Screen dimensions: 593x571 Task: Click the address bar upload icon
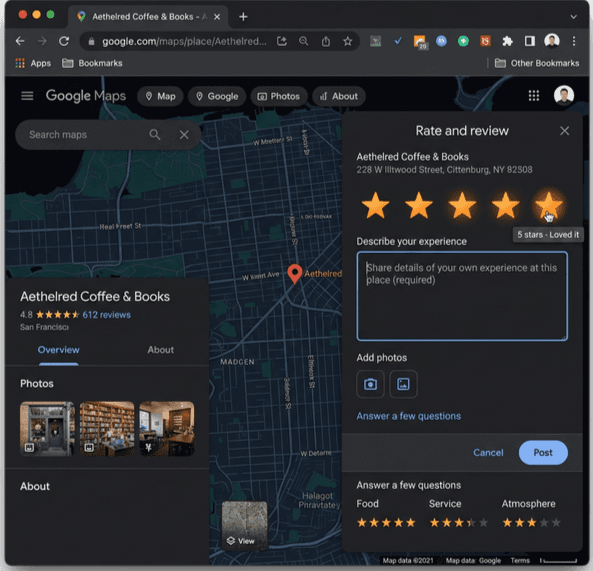(x=326, y=41)
